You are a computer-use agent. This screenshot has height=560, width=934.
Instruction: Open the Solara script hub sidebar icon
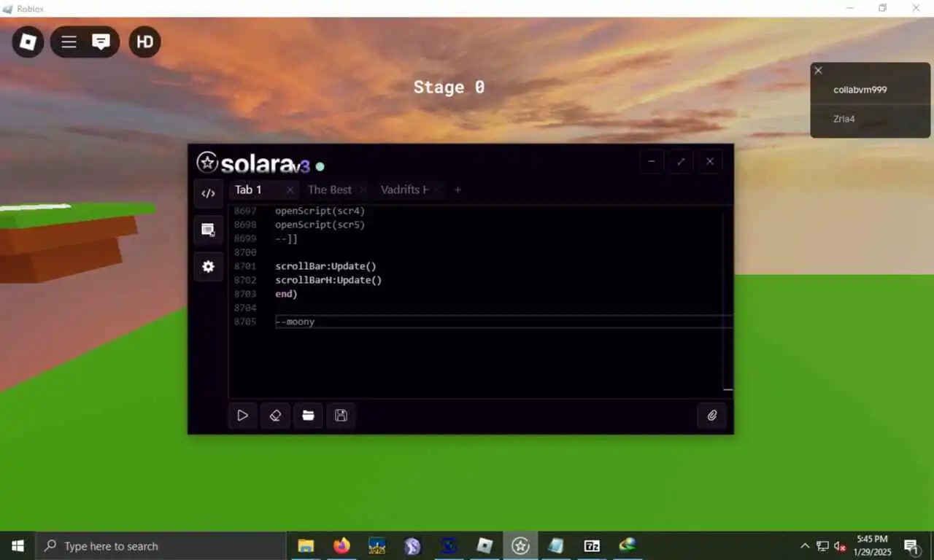208,230
